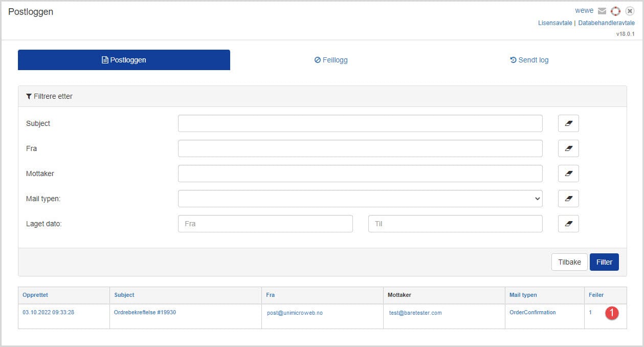This screenshot has width=644, height=347.
Task: Open the Databehandleravtale link
Action: tap(606, 23)
